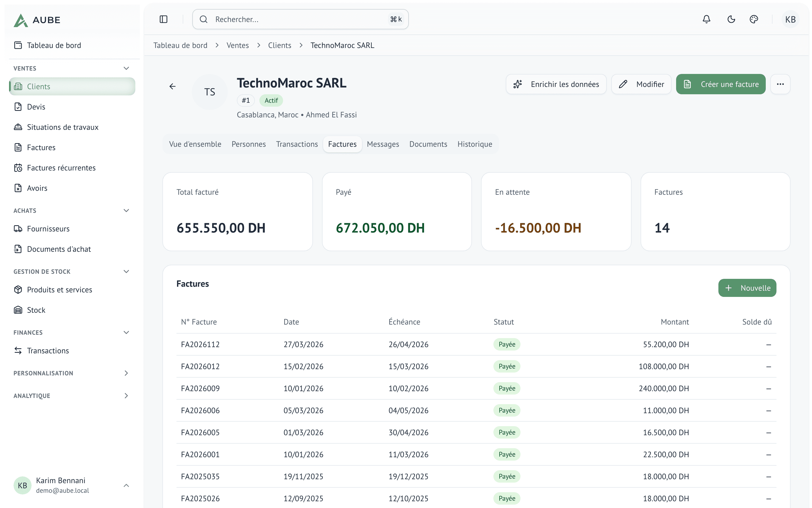
Task: Click amount 240.000,00 DH
Action: (x=664, y=388)
